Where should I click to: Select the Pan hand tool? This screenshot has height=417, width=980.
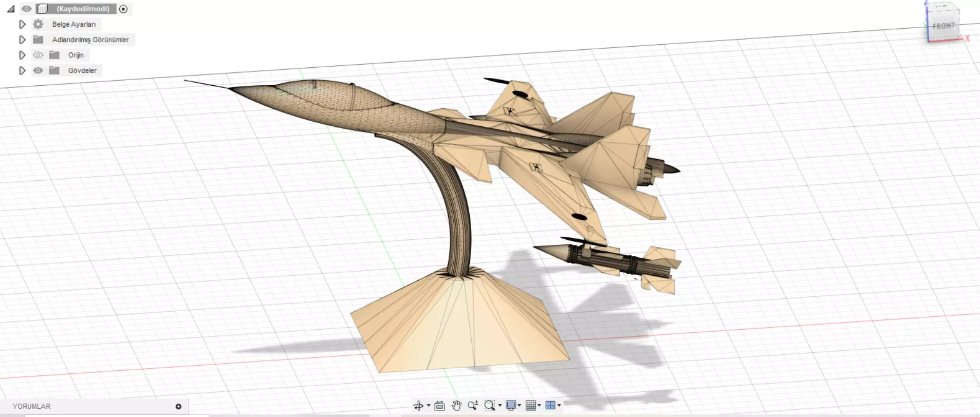[456, 406]
